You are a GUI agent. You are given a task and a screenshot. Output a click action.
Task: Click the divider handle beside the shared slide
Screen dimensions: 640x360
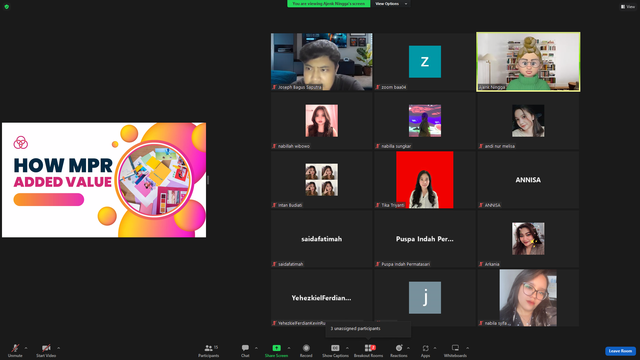pyautogui.click(x=208, y=180)
